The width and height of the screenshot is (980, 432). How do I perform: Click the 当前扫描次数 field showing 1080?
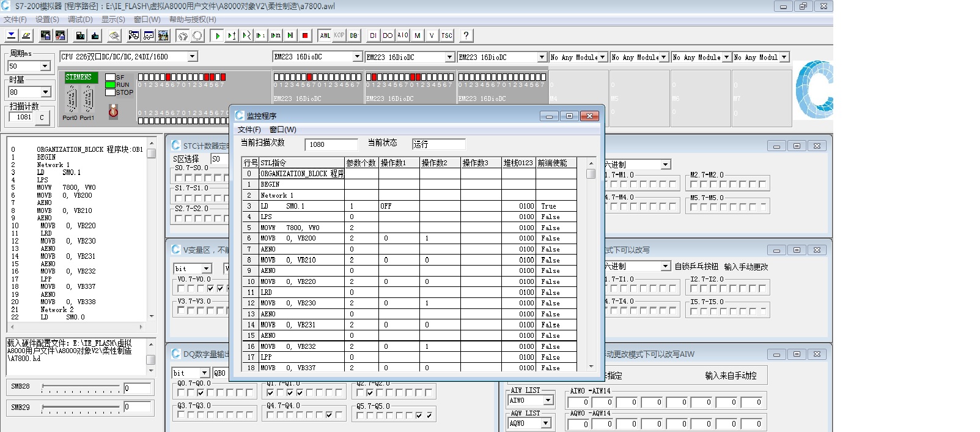point(331,144)
